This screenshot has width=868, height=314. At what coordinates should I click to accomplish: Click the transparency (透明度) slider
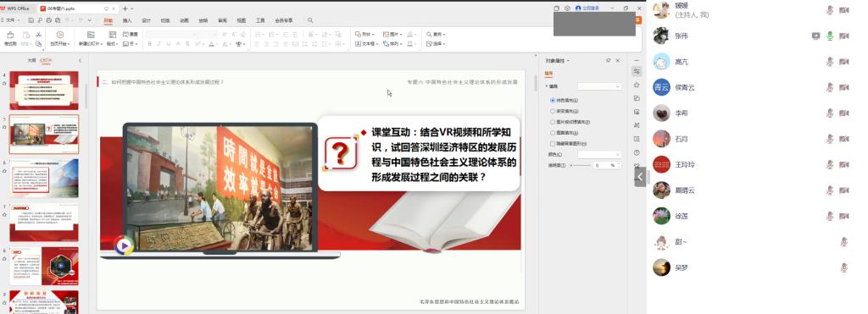pyautogui.click(x=580, y=165)
